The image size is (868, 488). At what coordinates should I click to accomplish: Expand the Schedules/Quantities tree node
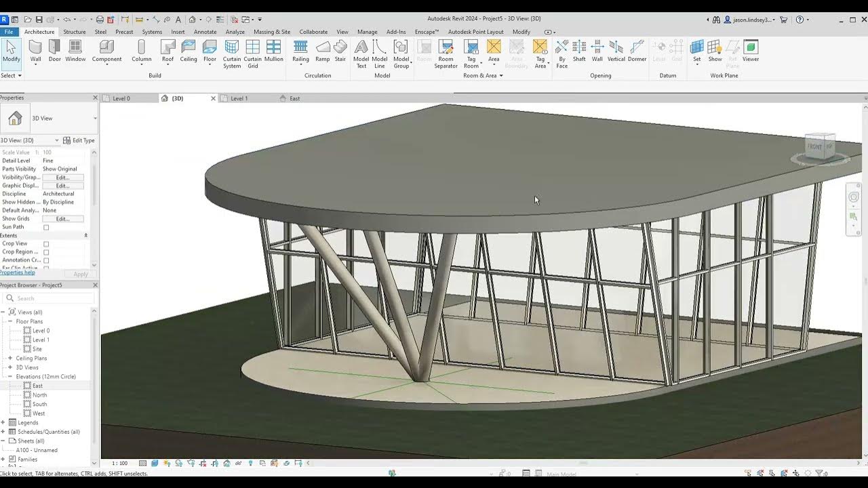tap(3, 432)
